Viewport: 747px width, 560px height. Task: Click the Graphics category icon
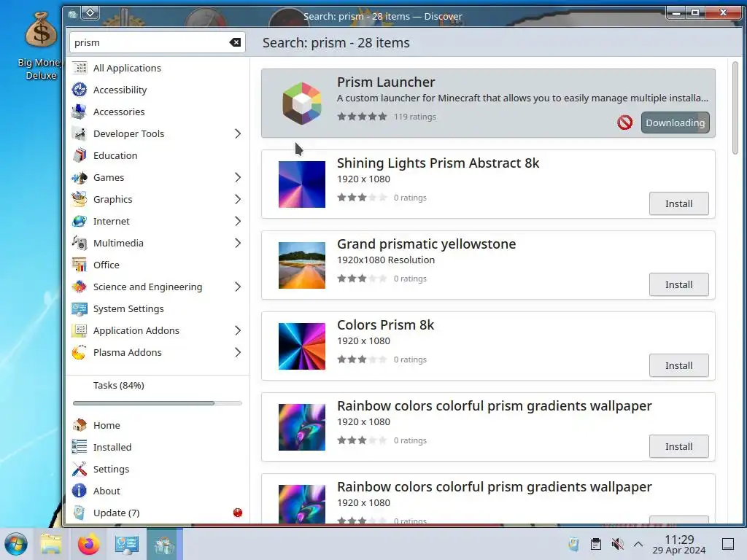point(80,200)
